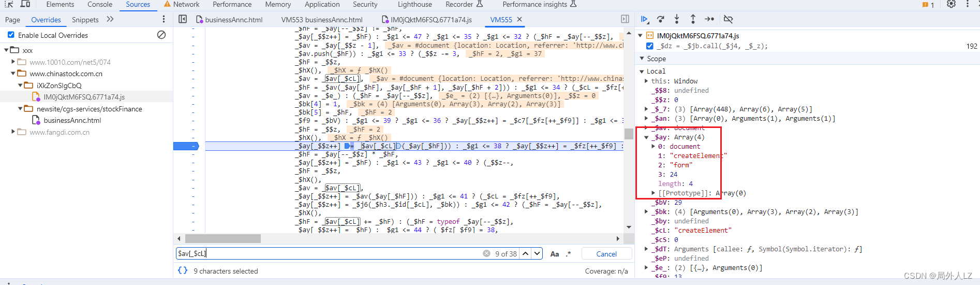Clear the local overrides configuration
Screen dimensions: 980x285
click(x=161, y=35)
